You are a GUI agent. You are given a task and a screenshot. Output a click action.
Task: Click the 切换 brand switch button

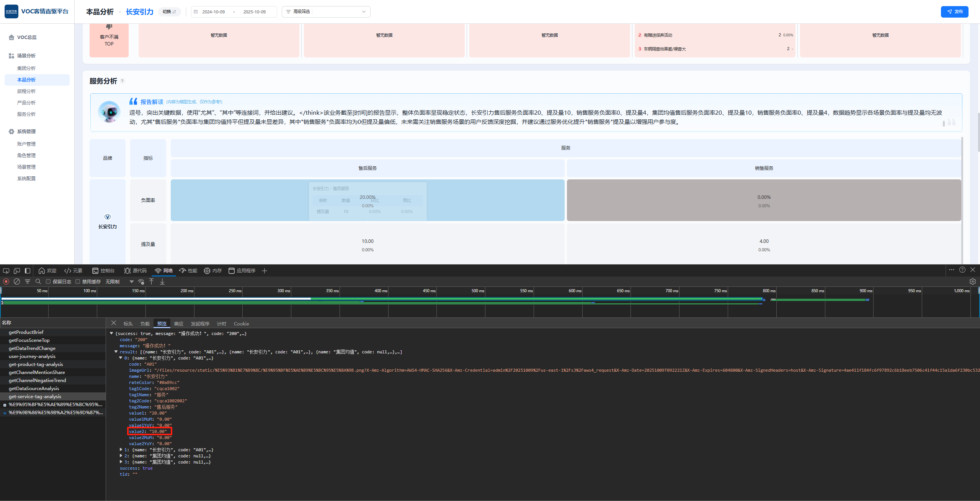pyautogui.click(x=169, y=12)
